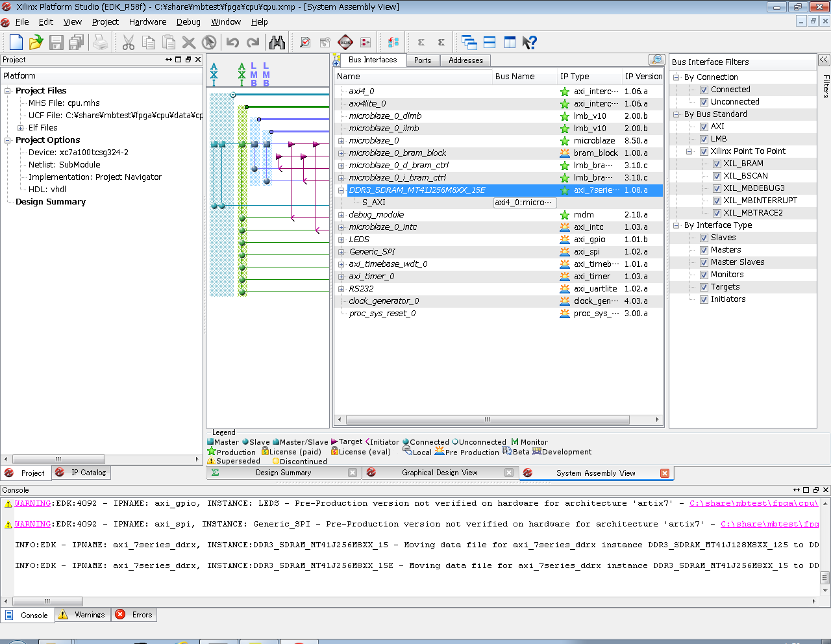
Task: Uncheck the Connected filter checkbox
Action: click(x=704, y=90)
